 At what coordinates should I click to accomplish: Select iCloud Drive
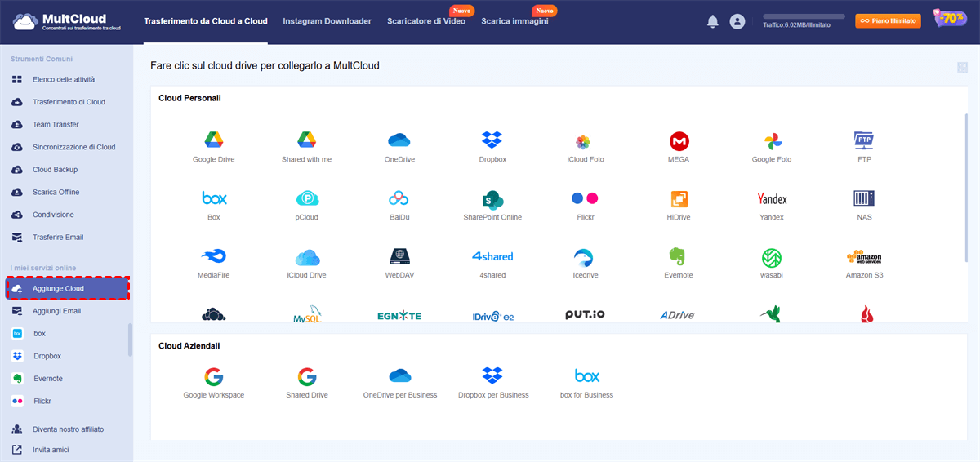click(306, 264)
